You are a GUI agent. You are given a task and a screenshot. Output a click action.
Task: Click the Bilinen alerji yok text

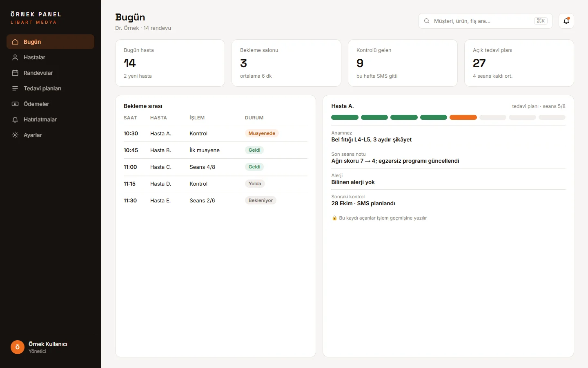coord(353,182)
